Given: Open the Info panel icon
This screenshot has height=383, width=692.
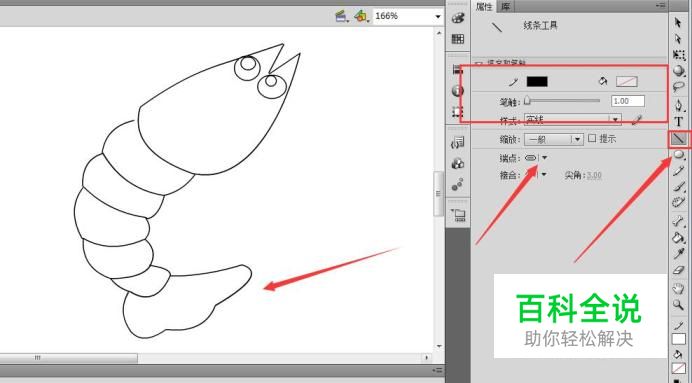Looking at the screenshot, I should click(458, 91).
